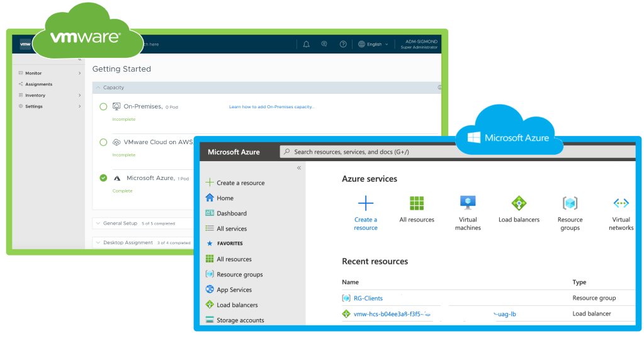Click the Microsoft Azure portal title

click(234, 152)
